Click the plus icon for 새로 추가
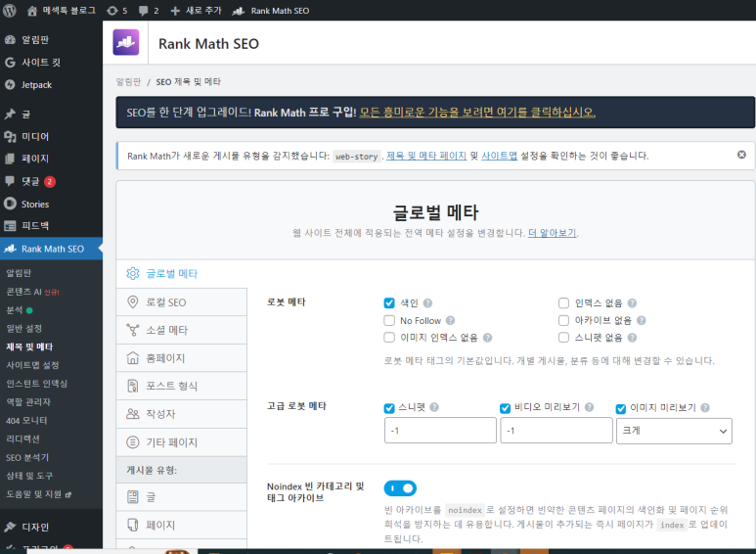The height and width of the screenshot is (554, 756). (x=175, y=11)
